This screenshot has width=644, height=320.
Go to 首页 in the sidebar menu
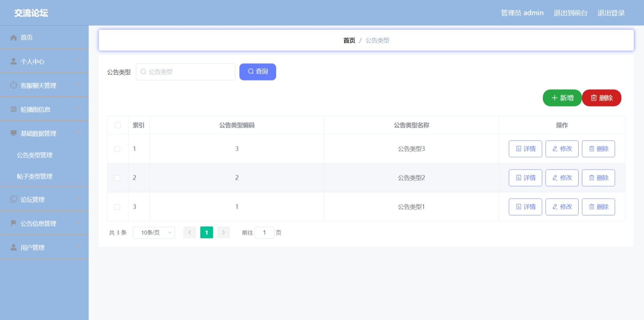pos(44,38)
